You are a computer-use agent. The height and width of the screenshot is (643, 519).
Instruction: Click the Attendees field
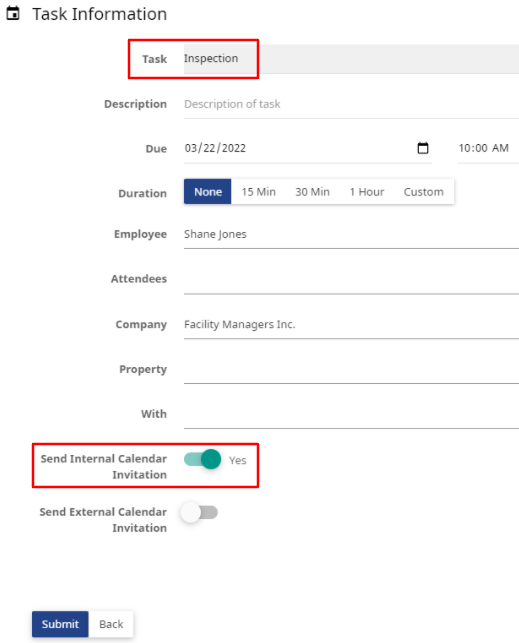click(x=351, y=279)
